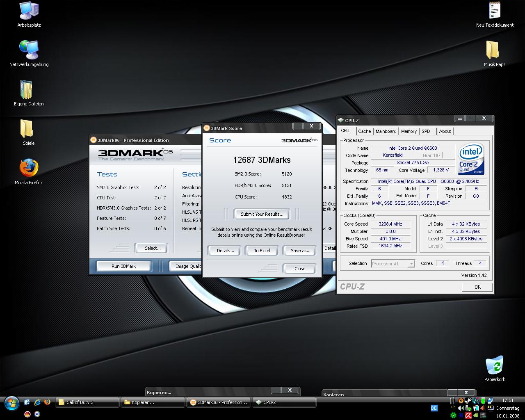Switch to Call of Duty 2 taskbar button
Viewport: 525px width, 420px height.
tap(88, 402)
